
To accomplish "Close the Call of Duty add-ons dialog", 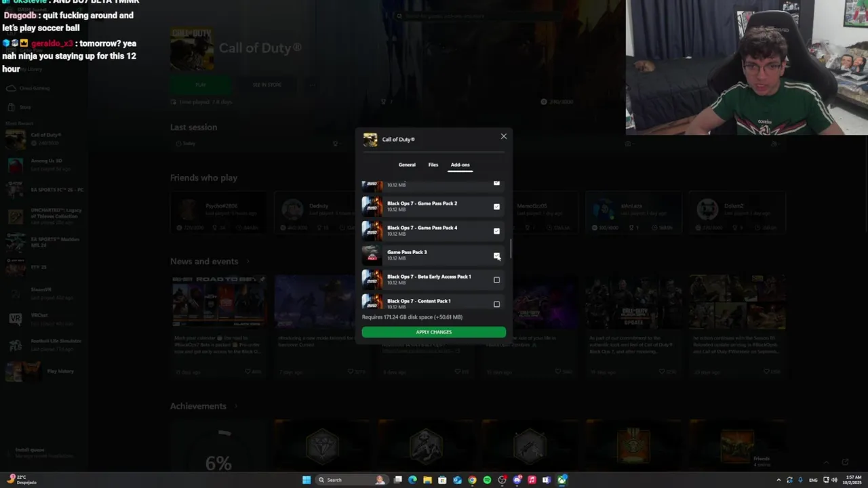I will (x=503, y=136).
